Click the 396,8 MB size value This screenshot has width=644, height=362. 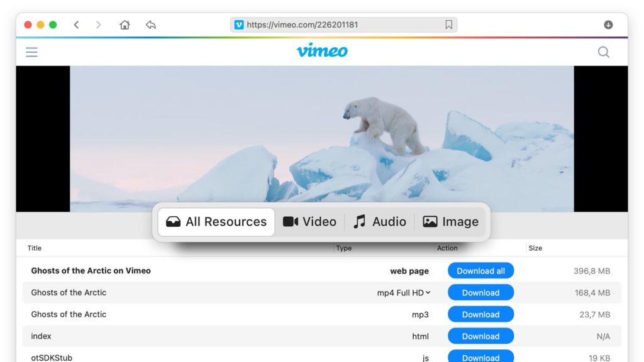(x=592, y=271)
